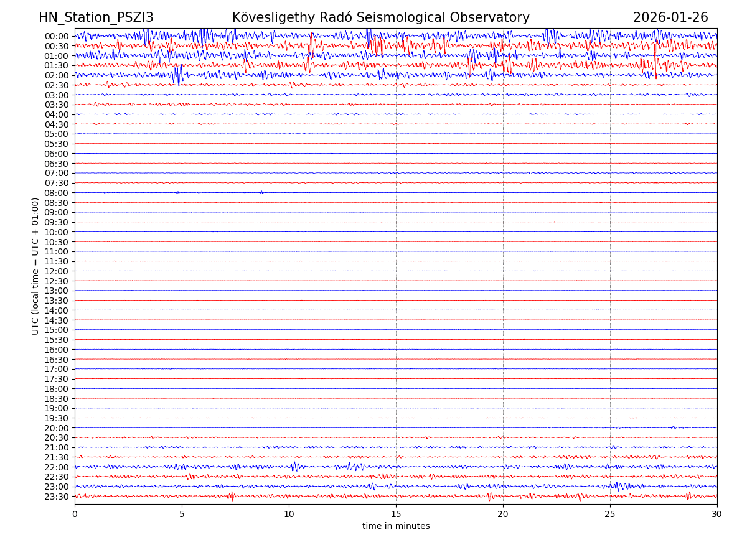The image size is (747, 560).
Task: Click the Kövesligethy Radó Seismological Observatory heading
Action: 380,17
